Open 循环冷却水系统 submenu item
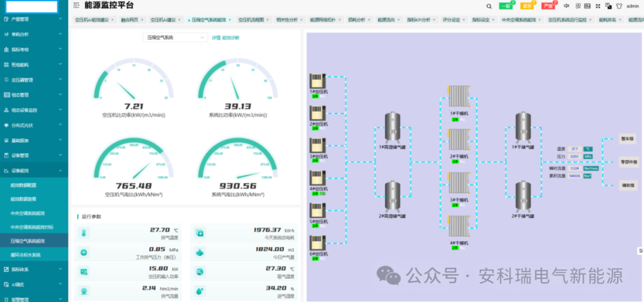Screen dimensions: 644x302 (x=34, y=255)
